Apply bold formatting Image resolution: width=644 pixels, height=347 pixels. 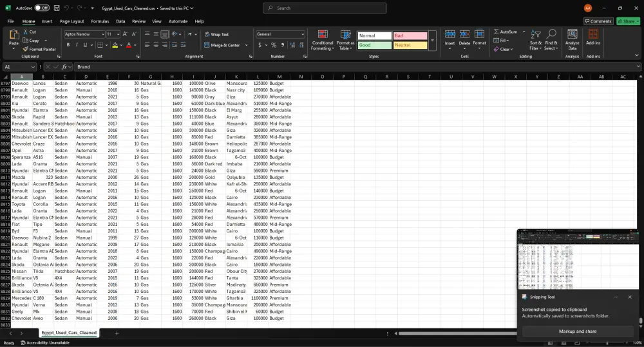pos(68,45)
